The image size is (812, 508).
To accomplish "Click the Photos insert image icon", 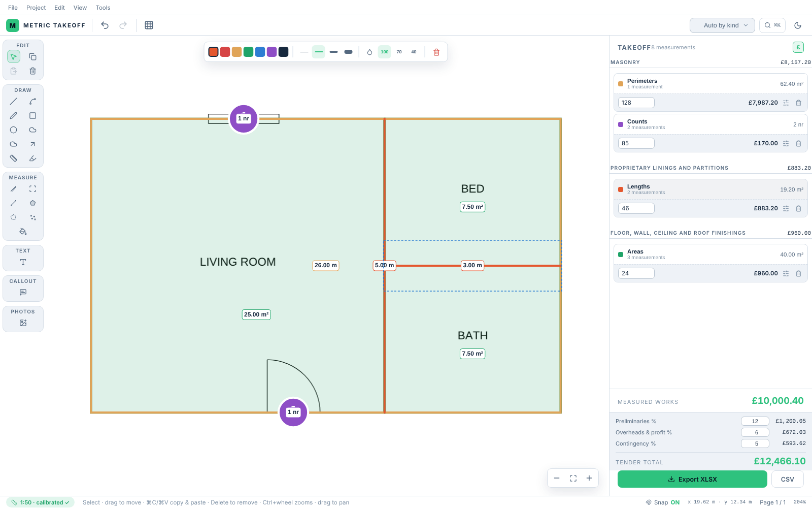I will click(x=23, y=323).
